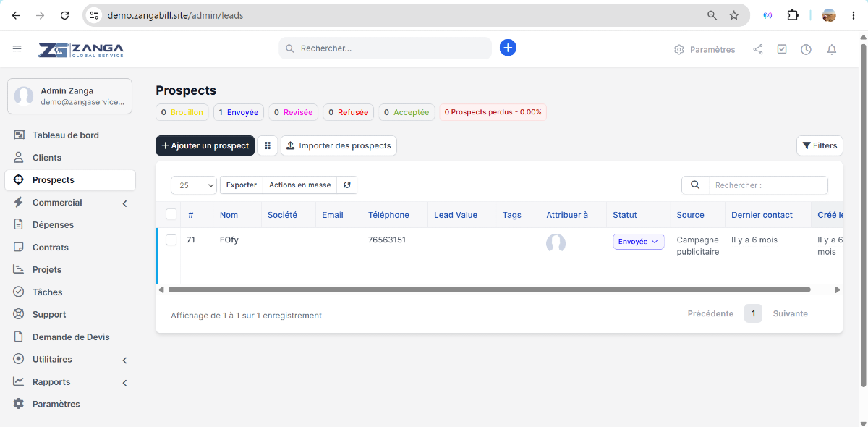The width and height of the screenshot is (868, 427).
Task: Switch to kanban view icon
Action: tap(268, 145)
